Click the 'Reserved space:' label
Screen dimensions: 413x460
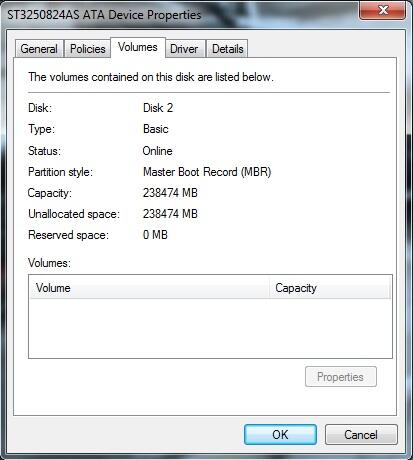[x=68, y=235]
